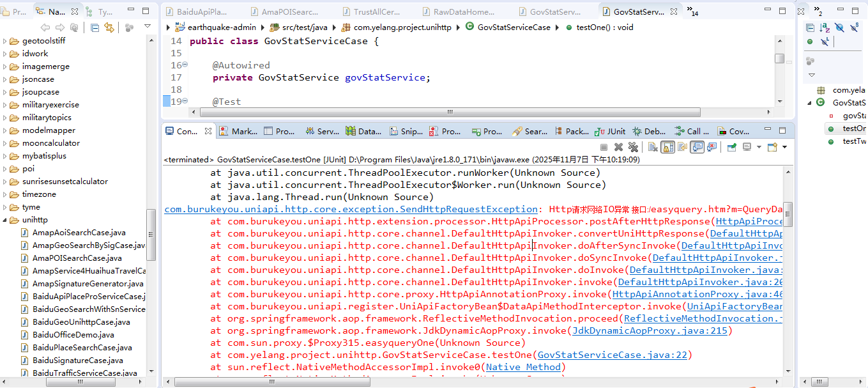Click the Clear Console icon
The width and height of the screenshot is (868, 388).
click(x=653, y=147)
